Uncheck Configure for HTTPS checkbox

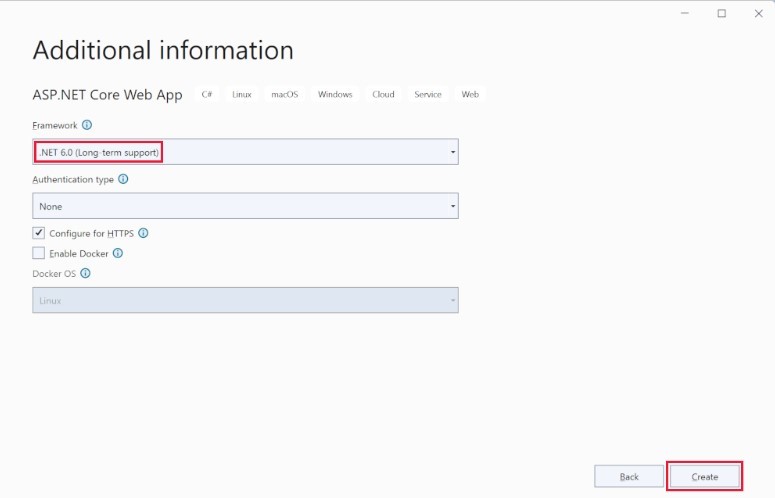pyautogui.click(x=39, y=233)
